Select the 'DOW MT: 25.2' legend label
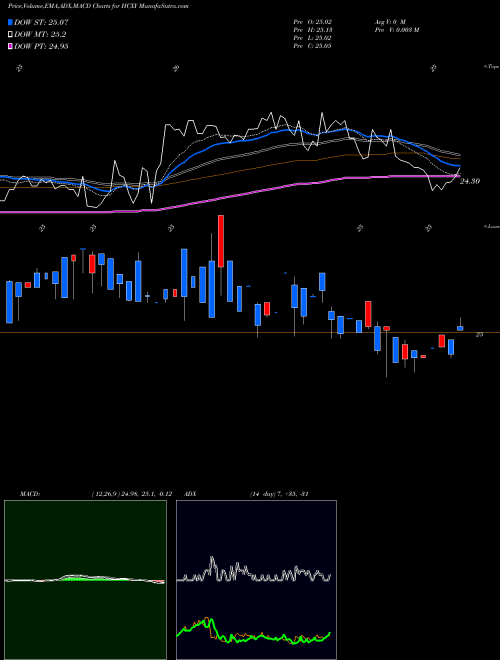 click(x=40, y=35)
